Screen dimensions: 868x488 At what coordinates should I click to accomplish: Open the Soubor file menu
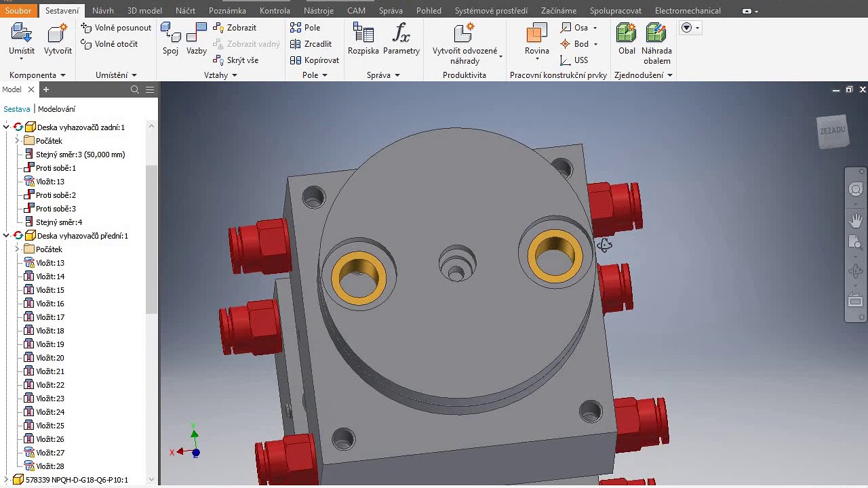(x=18, y=11)
